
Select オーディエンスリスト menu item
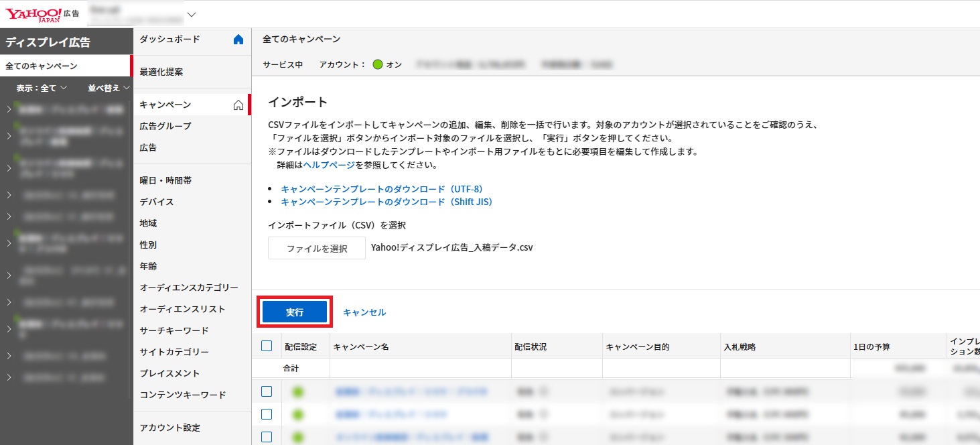(x=182, y=309)
